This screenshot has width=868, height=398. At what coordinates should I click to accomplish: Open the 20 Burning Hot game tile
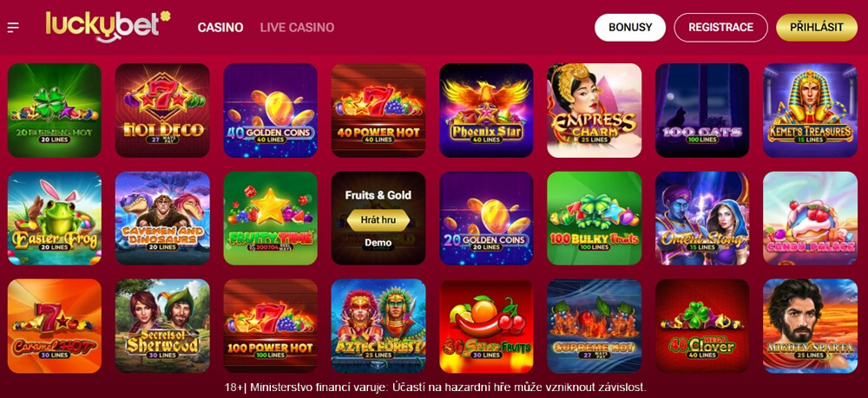pos(54,111)
